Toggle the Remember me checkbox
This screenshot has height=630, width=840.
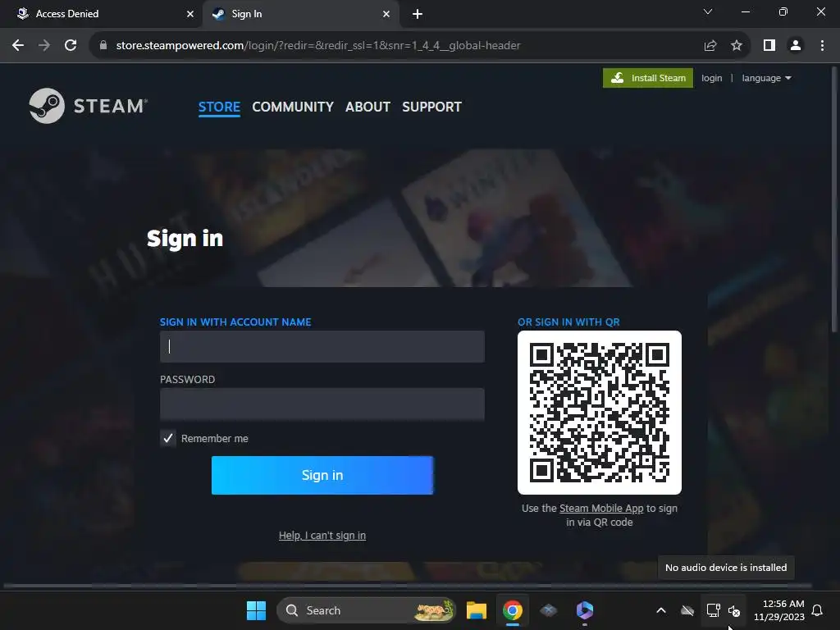(x=168, y=438)
